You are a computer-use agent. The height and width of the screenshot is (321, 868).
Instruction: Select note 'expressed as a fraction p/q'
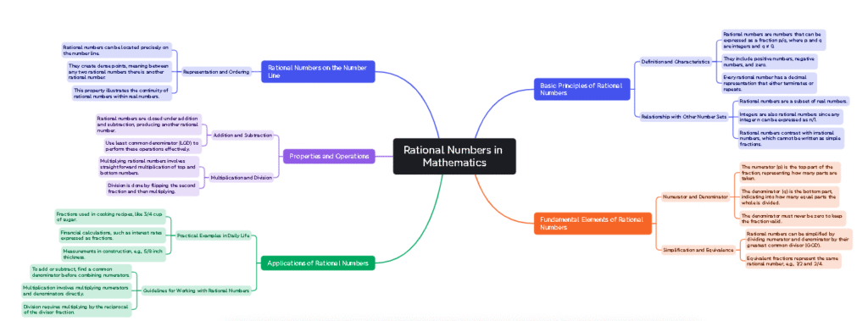pos(773,40)
